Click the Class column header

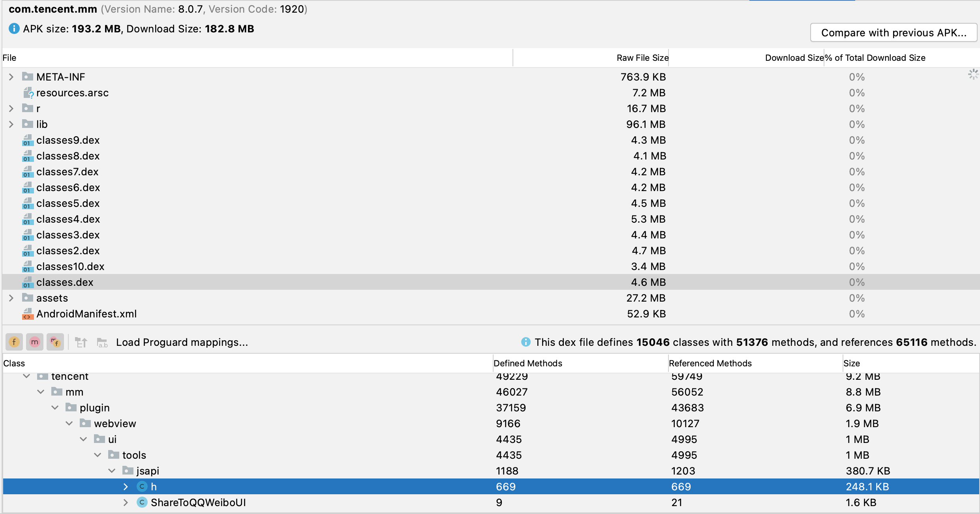pyautogui.click(x=248, y=363)
